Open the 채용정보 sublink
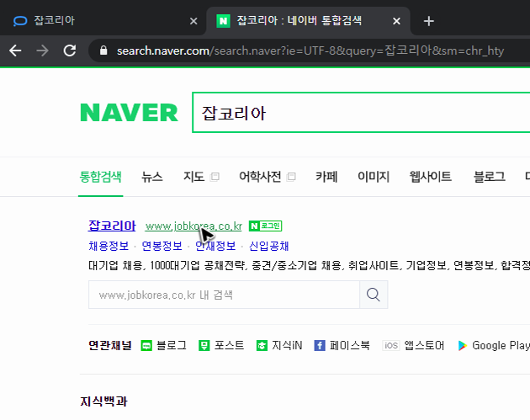The image size is (530, 420). pyautogui.click(x=109, y=246)
